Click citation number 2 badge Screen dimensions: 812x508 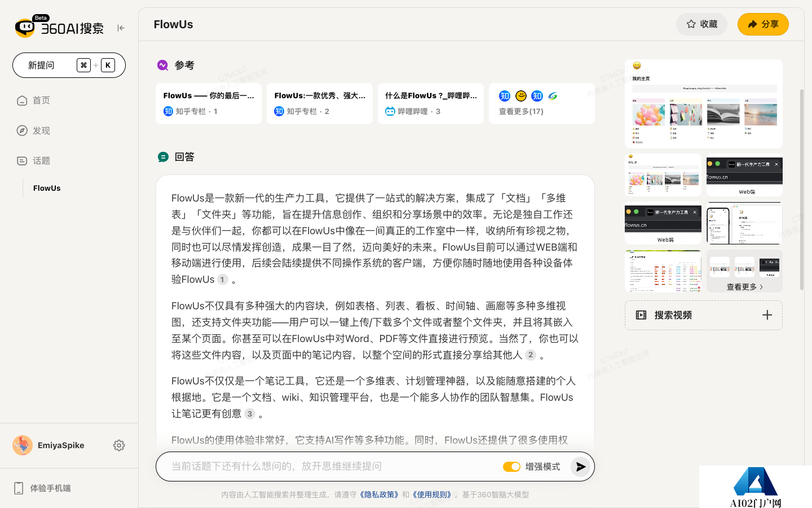pos(531,354)
